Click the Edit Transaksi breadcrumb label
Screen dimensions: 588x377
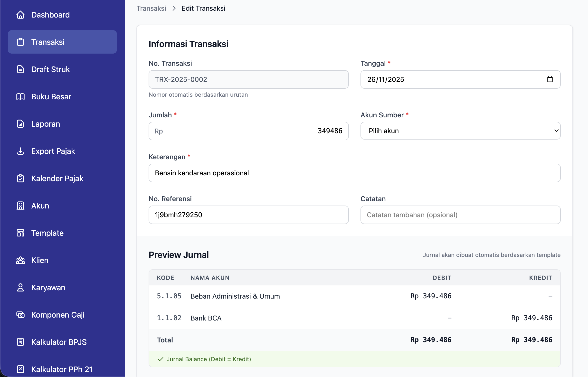tap(203, 8)
